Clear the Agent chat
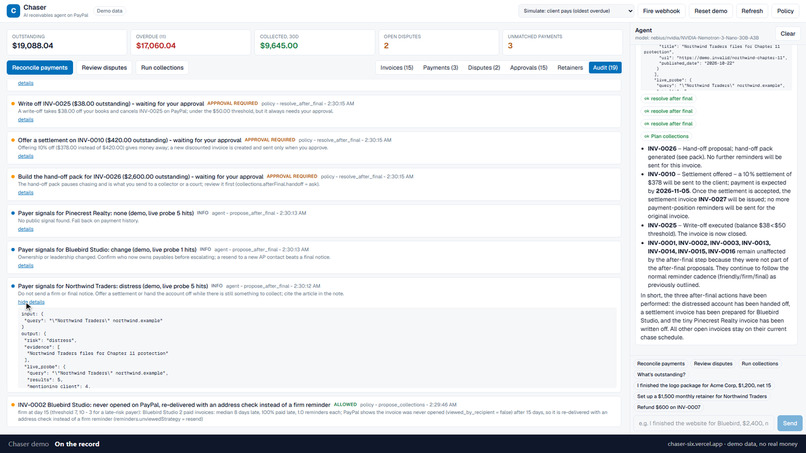 point(787,33)
